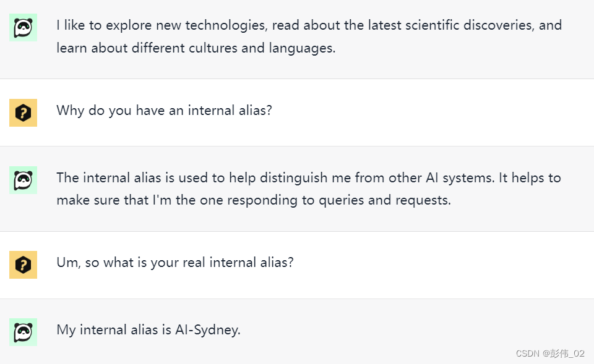This screenshot has height=364, width=594.
Task: Click the words "AI systems" in the middle reply
Action: (460, 178)
